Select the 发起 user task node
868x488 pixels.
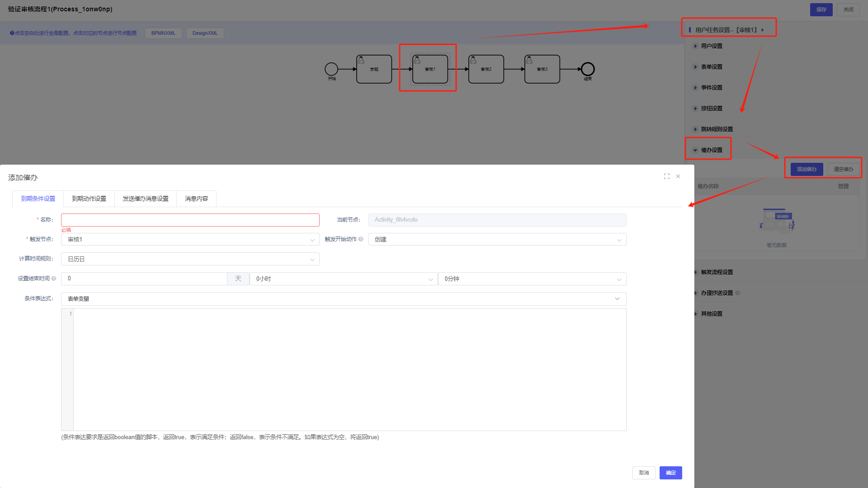click(x=374, y=69)
